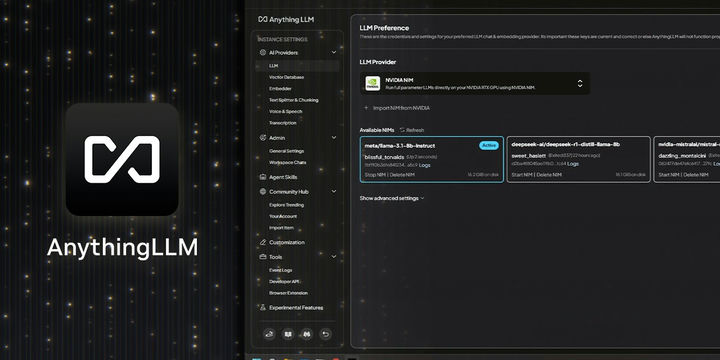This screenshot has height=360, width=720.
Task: Select the nvidia-mistralai NIM card title
Action: (689, 144)
